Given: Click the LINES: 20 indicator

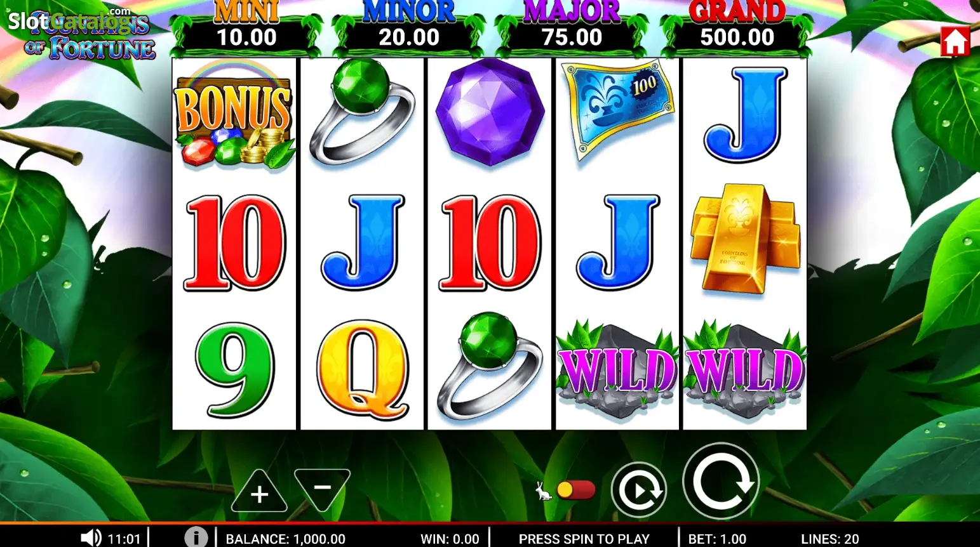Looking at the screenshot, I should click(829, 539).
